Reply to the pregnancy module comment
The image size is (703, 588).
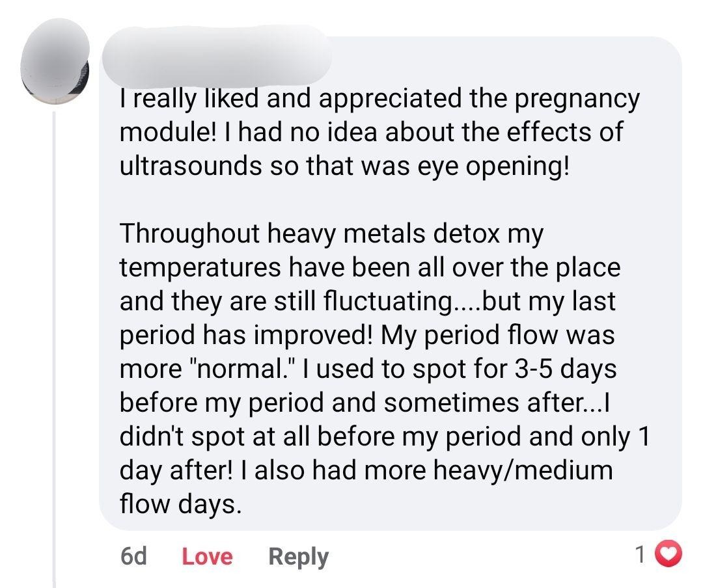click(x=298, y=556)
